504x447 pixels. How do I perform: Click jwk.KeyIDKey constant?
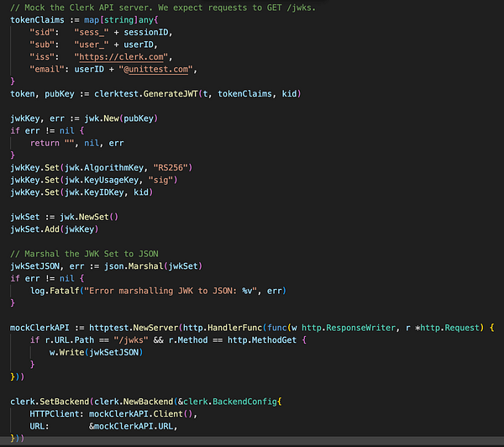pyautogui.click(x=94, y=192)
